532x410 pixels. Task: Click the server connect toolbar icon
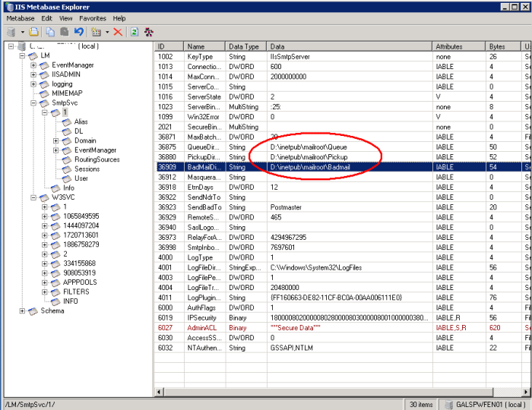(11, 33)
